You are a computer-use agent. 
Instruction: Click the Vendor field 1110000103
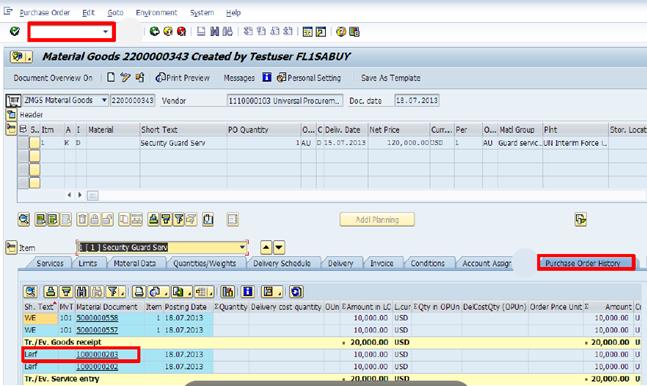285,100
